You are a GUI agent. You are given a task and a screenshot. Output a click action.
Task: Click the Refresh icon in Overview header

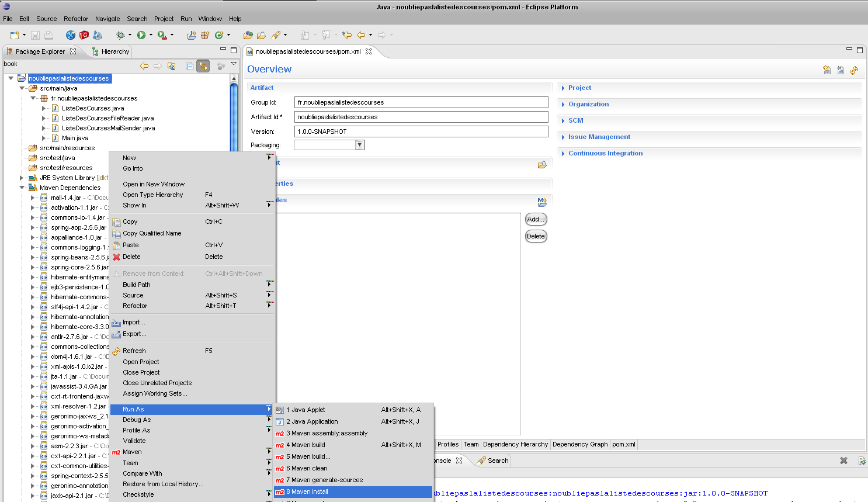pos(854,70)
